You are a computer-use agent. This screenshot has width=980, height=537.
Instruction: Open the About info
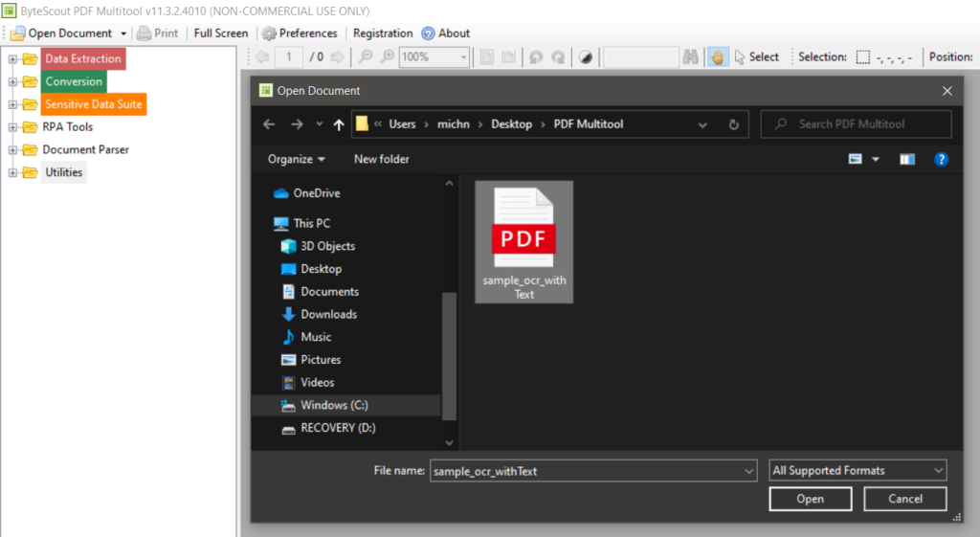(446, 34)
